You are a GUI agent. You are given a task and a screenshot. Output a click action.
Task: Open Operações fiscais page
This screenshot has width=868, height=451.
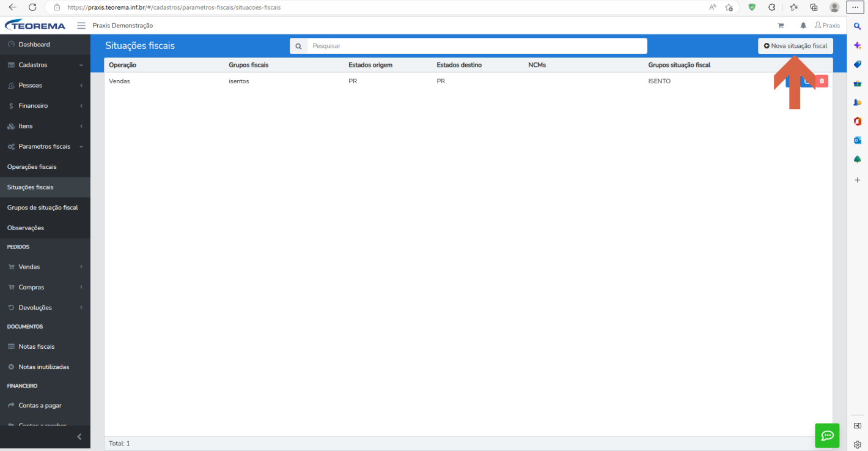click(x=45, y=166)
